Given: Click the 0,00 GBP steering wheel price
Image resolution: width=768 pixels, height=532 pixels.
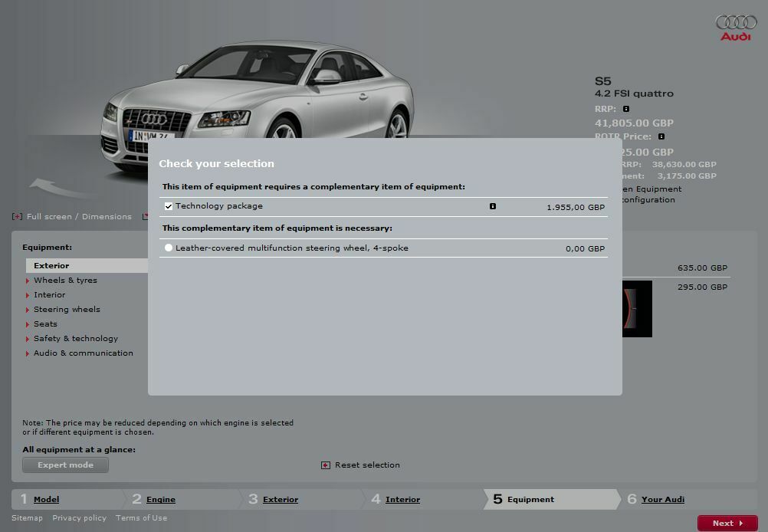Looking at the screenshot, I should [x=585, y=249].
